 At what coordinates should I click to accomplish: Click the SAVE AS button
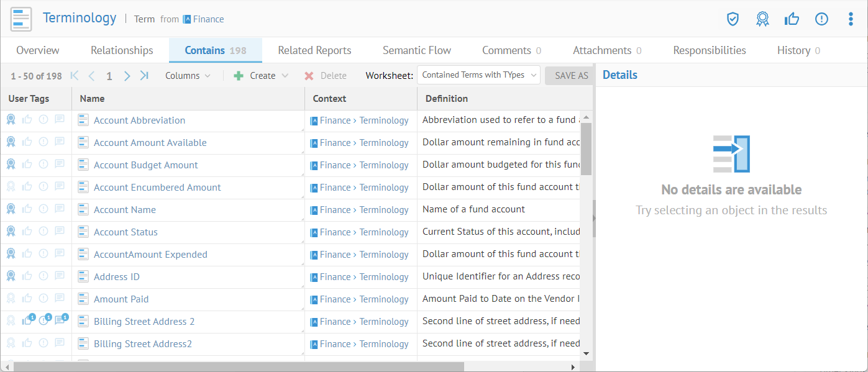click(570, 76)
